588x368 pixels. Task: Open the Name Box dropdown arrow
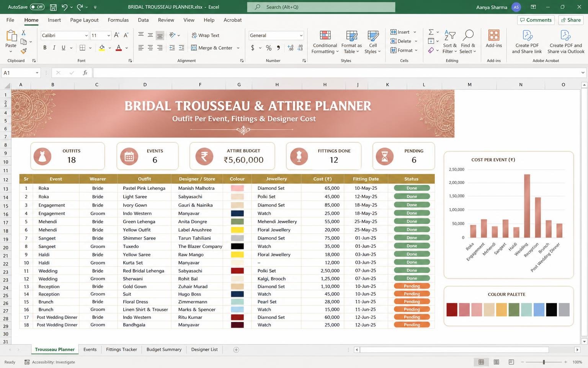(37, 73)
